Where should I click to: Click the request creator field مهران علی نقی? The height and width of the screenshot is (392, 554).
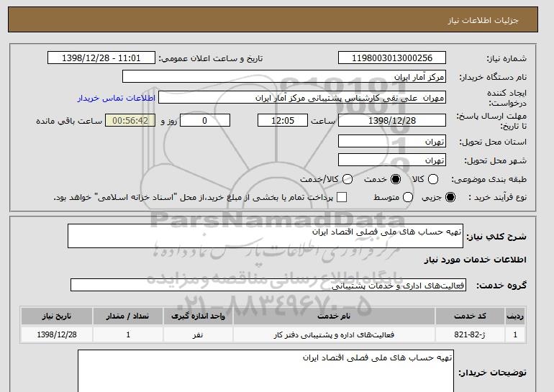(302, 98)
